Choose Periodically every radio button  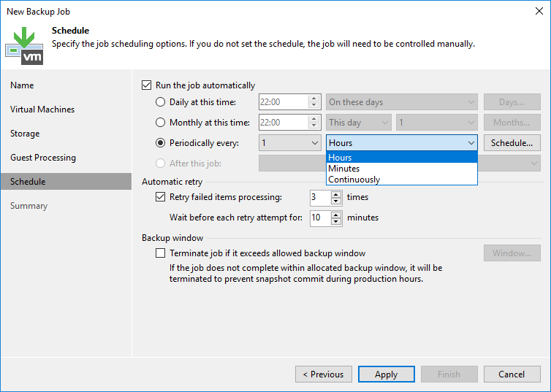point(161,143)
